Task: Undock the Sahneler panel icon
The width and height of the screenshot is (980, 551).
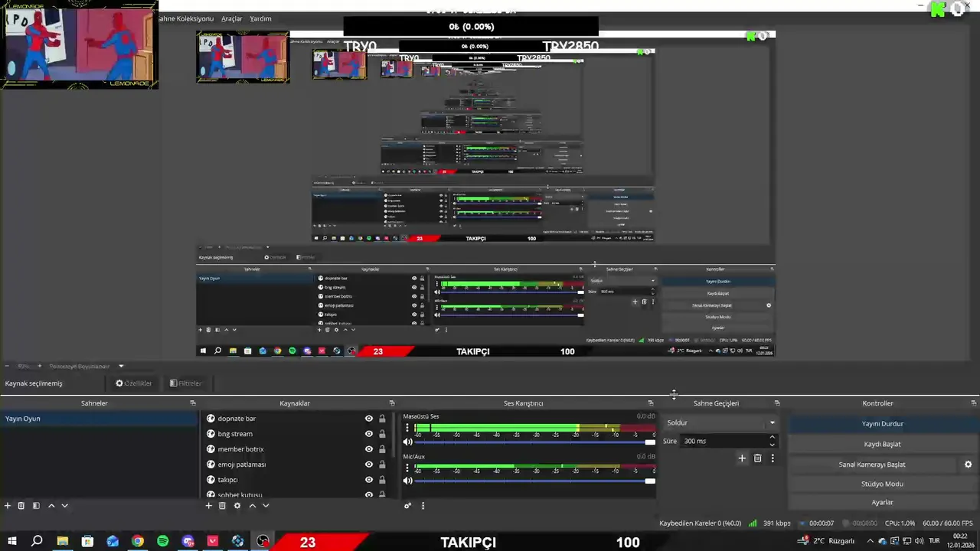Action: [x=193, y=403]
